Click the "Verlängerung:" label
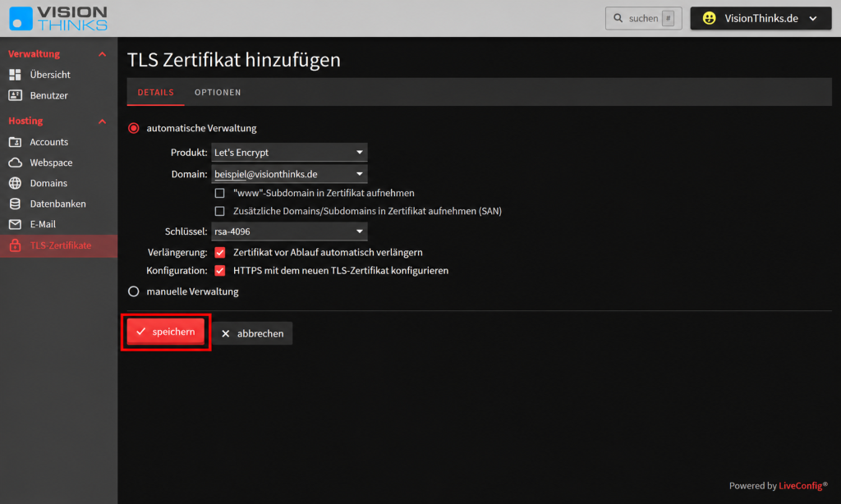Viewport: 841px width, 504px height. (x=177, y=253)
